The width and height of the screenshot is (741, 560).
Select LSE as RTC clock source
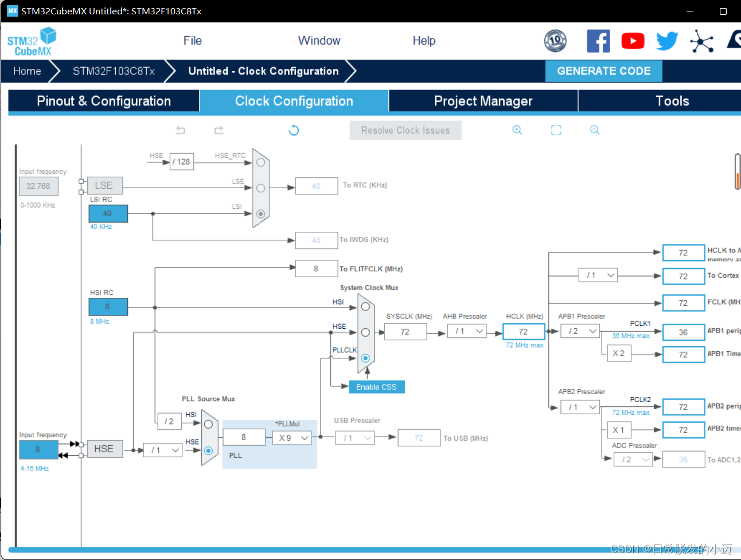[260, 188]
